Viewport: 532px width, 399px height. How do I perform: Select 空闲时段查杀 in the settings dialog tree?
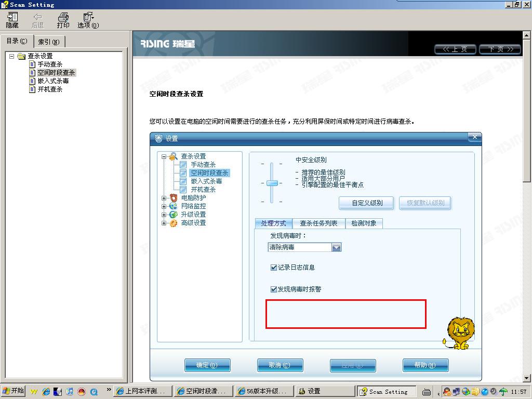209,172
